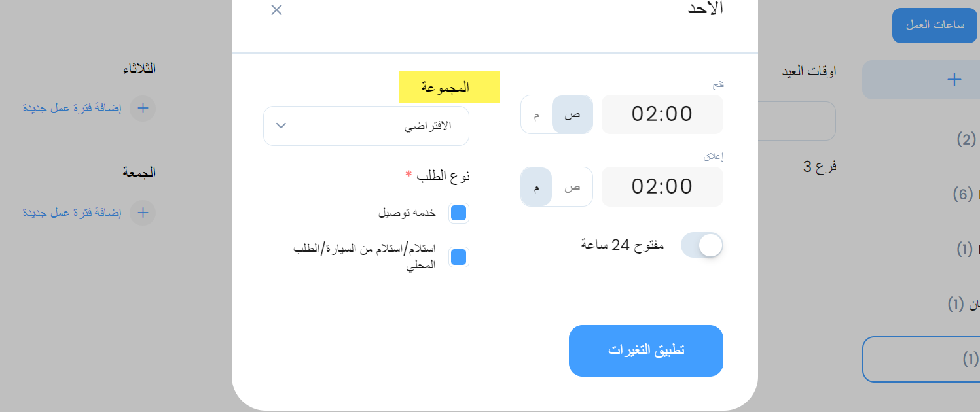Close the الأحد dialog with X icon
This screenshot has height=412, width=980.
tap(276, 10)
